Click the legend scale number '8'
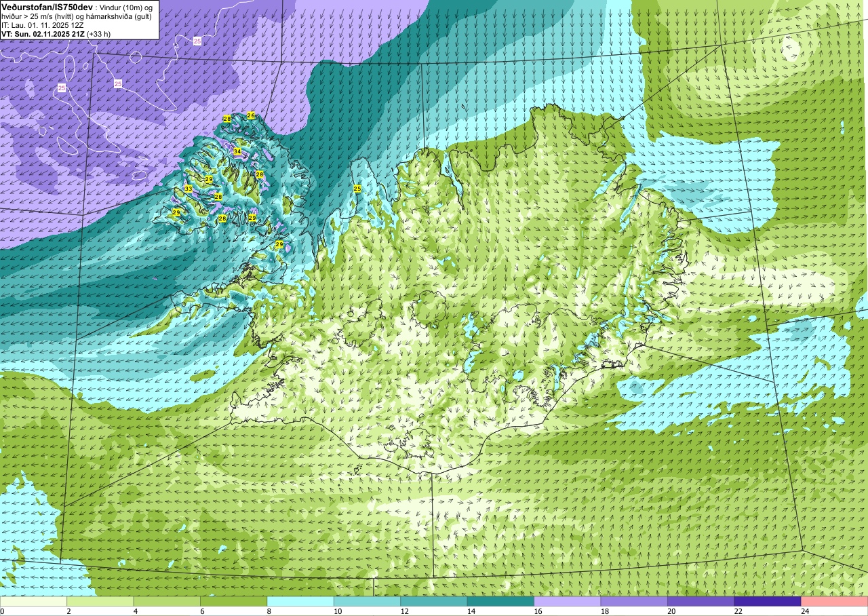 click(268, 611)
